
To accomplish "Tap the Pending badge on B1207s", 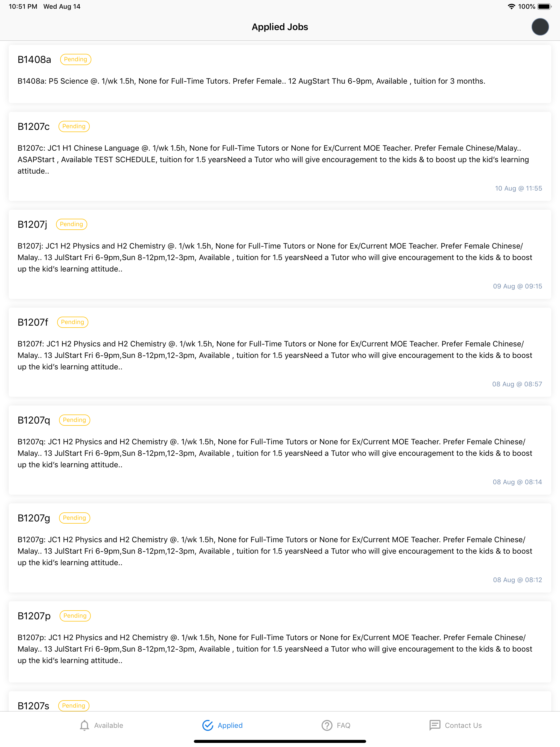I will tap(74, 705).
